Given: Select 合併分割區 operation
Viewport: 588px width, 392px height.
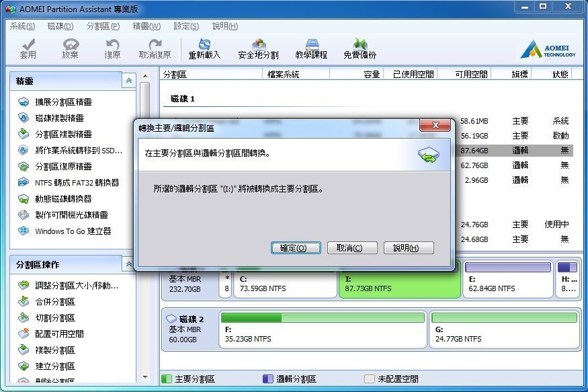Looking at the screenshot, I should (46, 302).
